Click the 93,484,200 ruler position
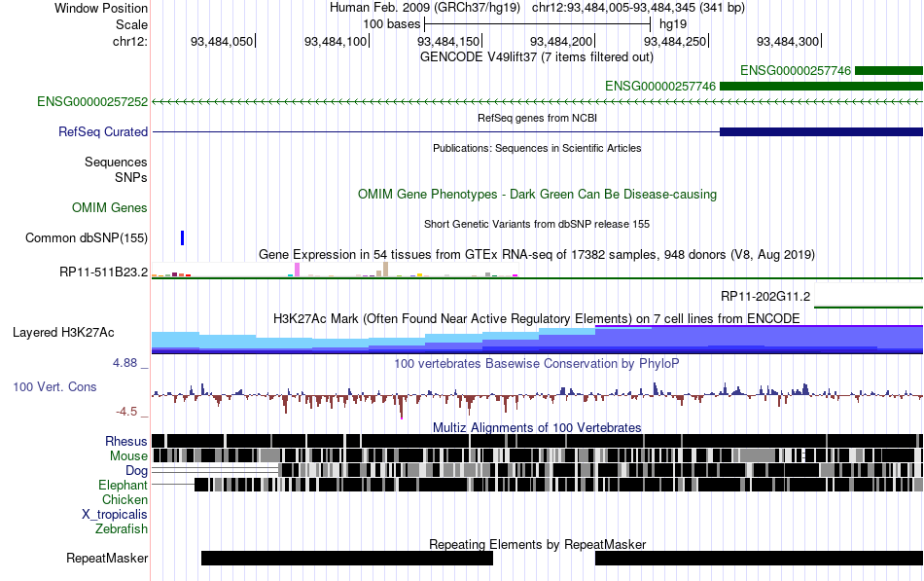The height and width of the screenshot is (581, 924). click(x=561, y=41)
